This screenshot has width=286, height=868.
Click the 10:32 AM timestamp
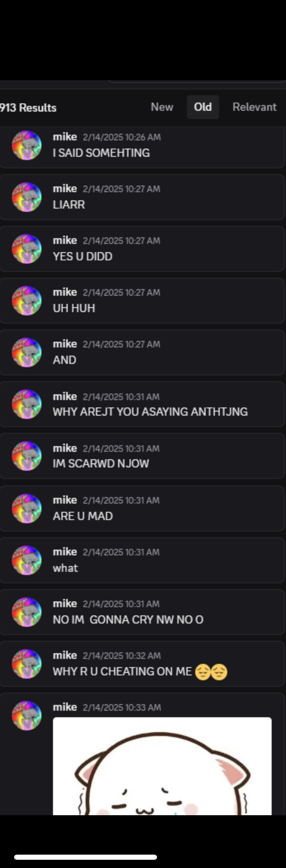[122, 655]
